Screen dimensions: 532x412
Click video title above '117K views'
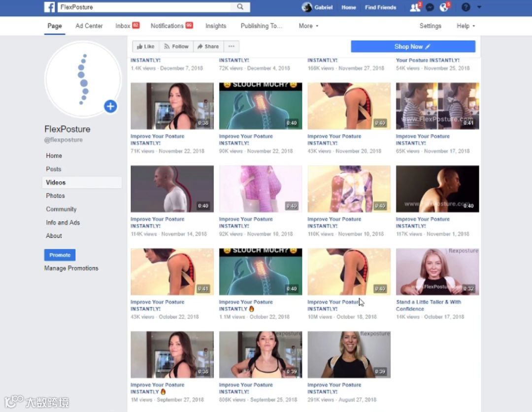pos(423,222)
